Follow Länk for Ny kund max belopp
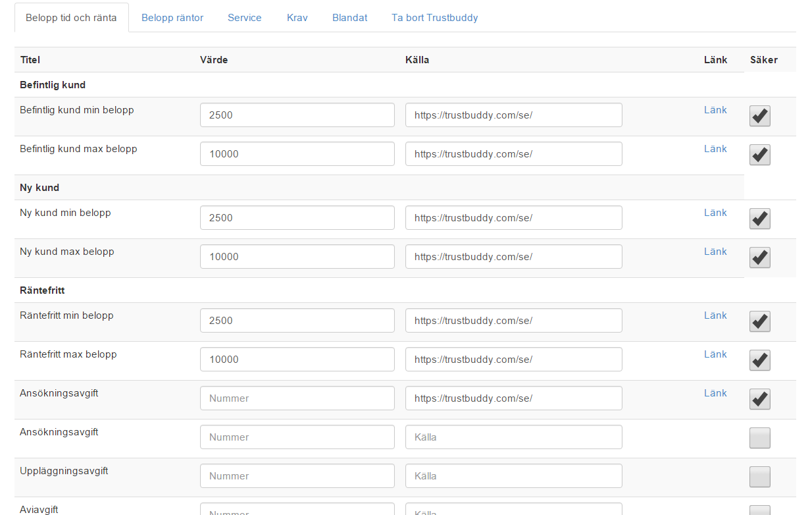Image resolution: width=812 pixels, height=515 pixels. (x=715, y=252)
